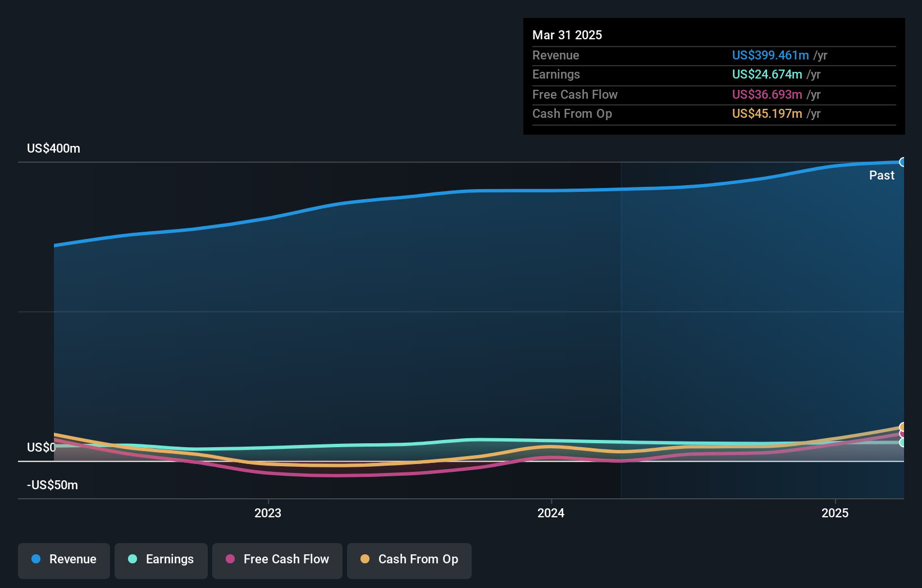Toggle the Revenue legend button

tap(64, 561)
